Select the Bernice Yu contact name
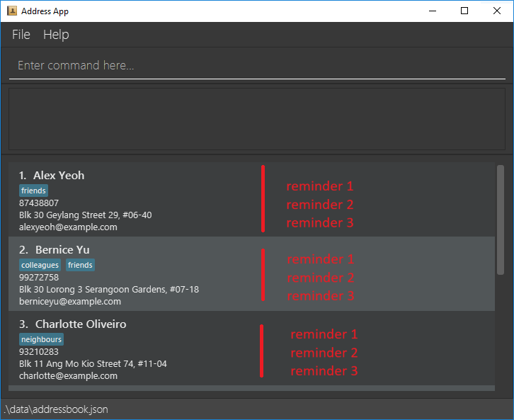The width and height of the screenshot is (514, 420). 62,250
